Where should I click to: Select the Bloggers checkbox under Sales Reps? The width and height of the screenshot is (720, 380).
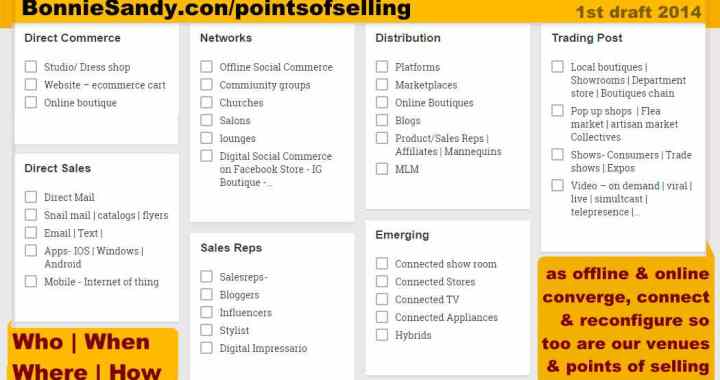207,295
